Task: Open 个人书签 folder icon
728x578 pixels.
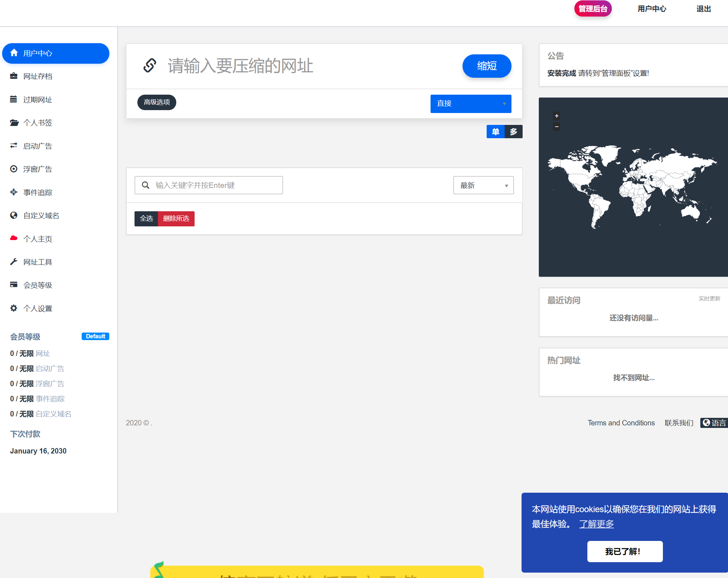Action: pyautogui.click(x=14, y=123)
